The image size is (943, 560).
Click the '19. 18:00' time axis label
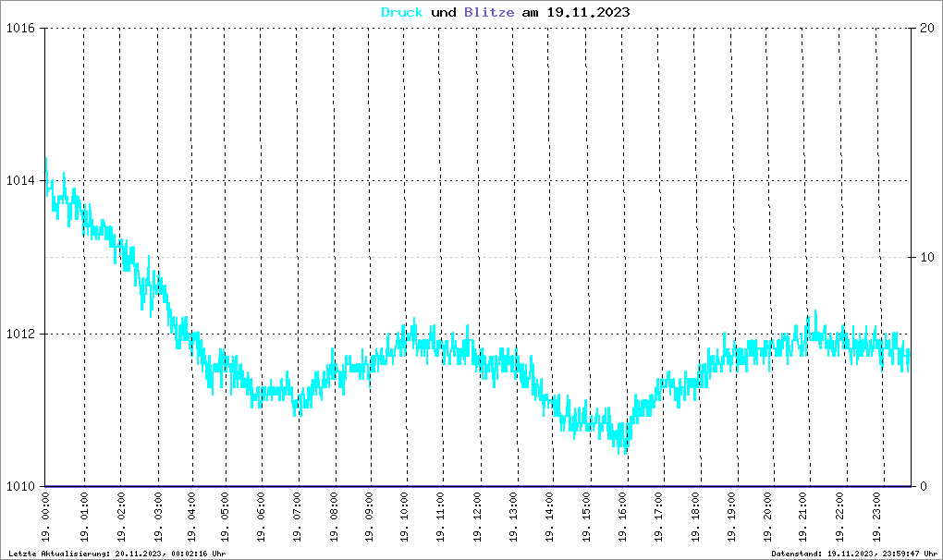point(696,517)
